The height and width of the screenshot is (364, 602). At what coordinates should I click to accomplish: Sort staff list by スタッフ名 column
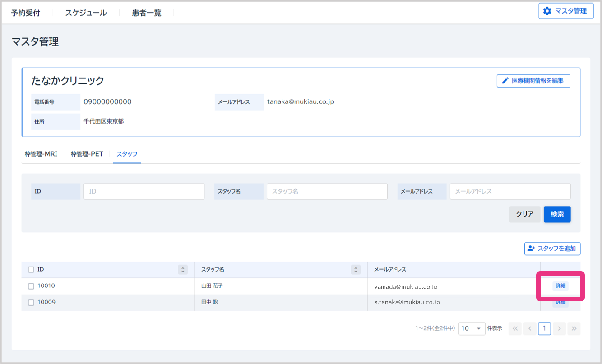click(356, 270)
